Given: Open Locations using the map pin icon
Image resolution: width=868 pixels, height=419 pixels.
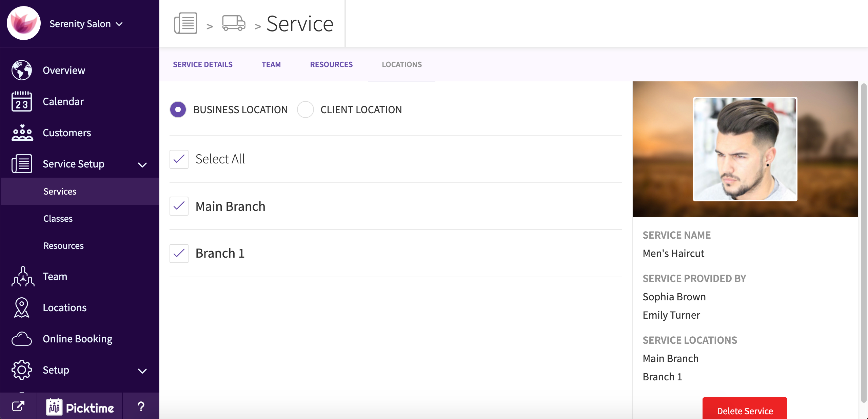Looking at the screenshot, I should point(22,307).
